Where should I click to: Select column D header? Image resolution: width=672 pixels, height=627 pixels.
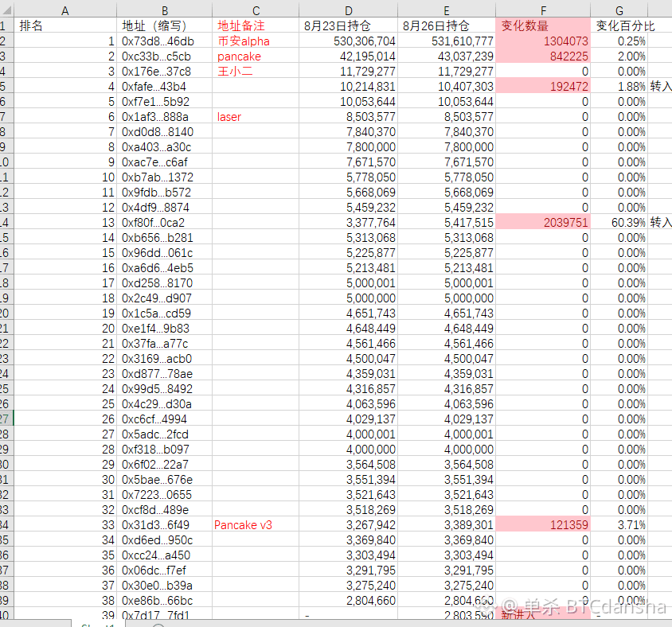(x=349, y=10)
